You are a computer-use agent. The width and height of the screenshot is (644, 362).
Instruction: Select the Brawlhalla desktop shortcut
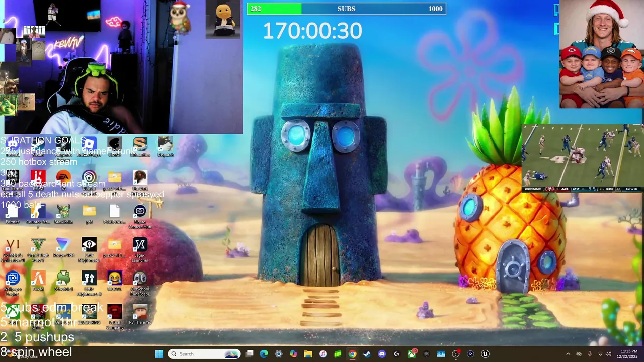tap(63, 214)
